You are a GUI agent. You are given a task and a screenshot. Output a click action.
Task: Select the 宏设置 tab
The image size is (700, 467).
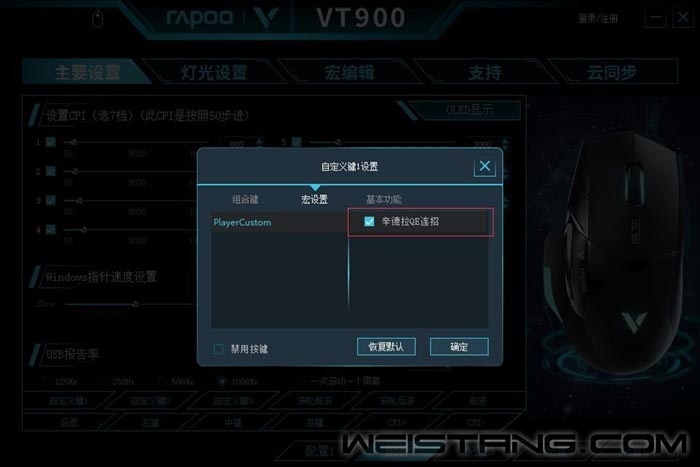coord(314,199)
